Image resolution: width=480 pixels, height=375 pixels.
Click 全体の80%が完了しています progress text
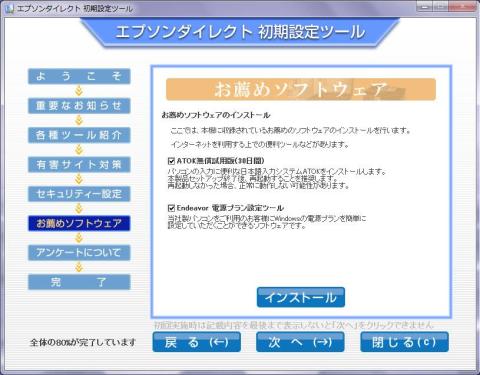pos(83,342)
